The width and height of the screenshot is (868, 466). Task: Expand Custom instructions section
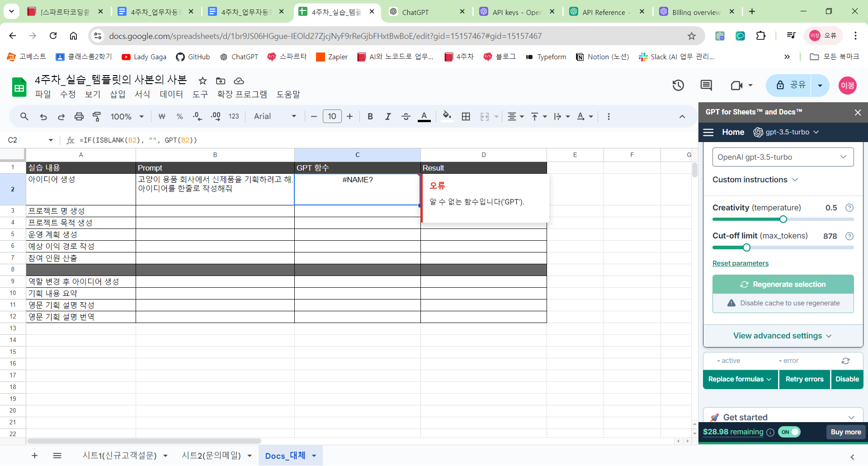click(x=755, y=180)
